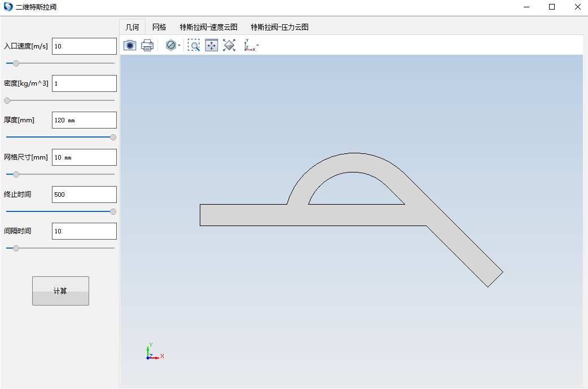Open the 特斯拉阀-速度云图 tab

pyautogui.click(x=208, y=27)
